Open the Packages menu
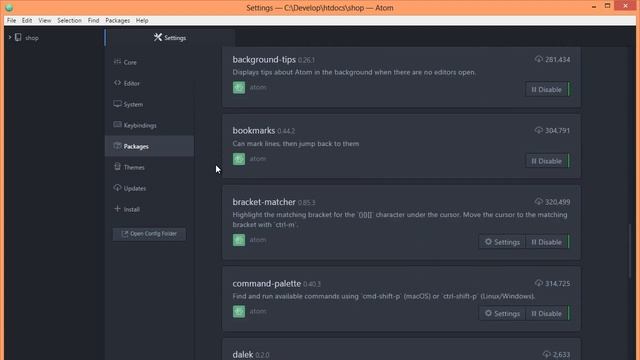The height and width of the screenshot is (360, 640). pos(118,20)
